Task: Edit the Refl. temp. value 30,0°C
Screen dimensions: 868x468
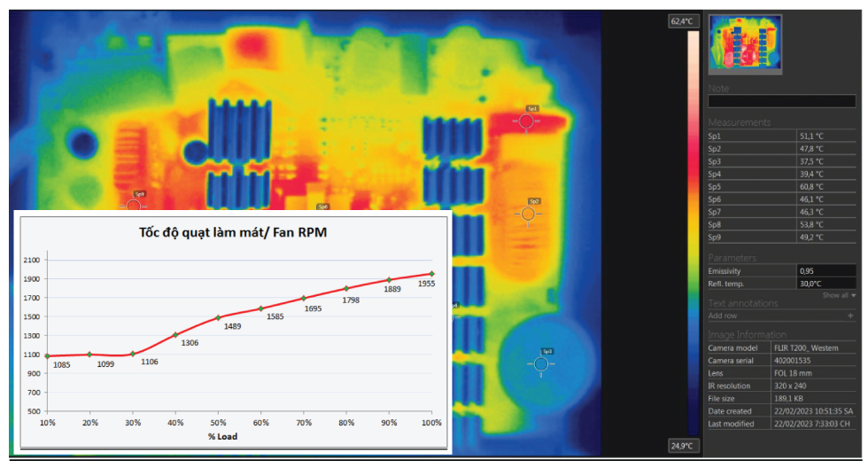Action: tap(826, 284)
